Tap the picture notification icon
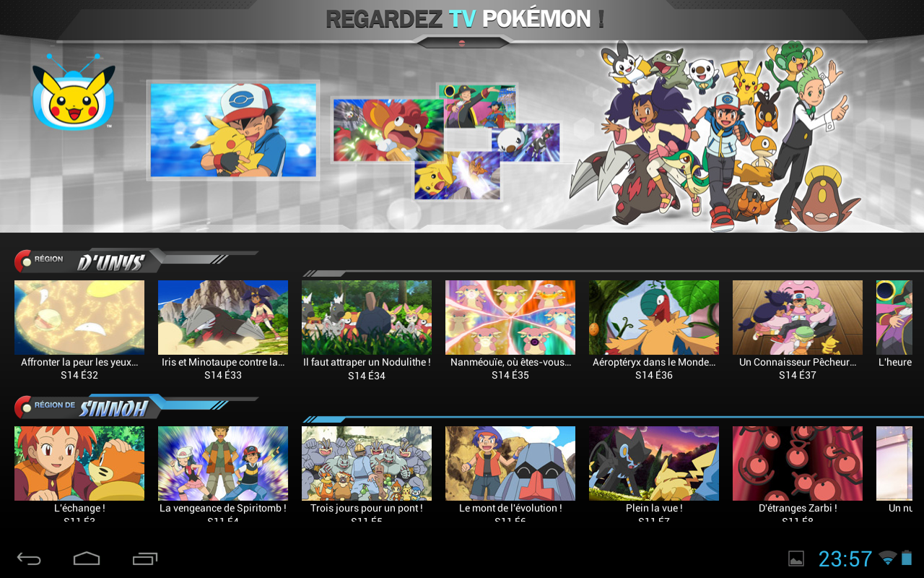The height and width of the screenshot is (578, 924). coord(796,558)
